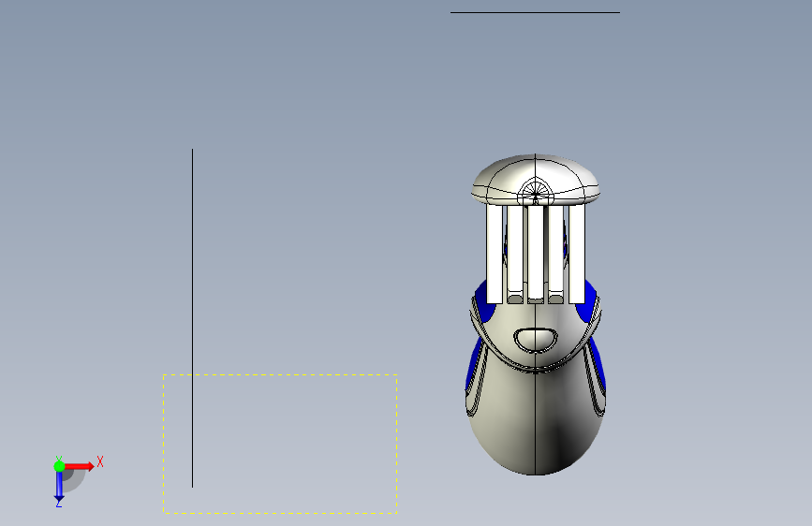Select the oval recess on the model body
This screenshot has width=812, height=526.
point(536,340)
